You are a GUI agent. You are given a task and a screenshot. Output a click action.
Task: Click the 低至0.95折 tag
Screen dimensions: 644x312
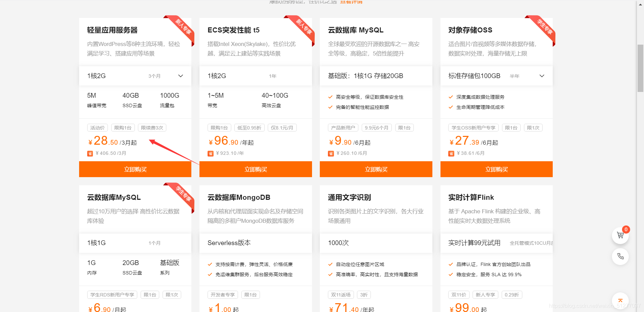click(x=249, y=128)
